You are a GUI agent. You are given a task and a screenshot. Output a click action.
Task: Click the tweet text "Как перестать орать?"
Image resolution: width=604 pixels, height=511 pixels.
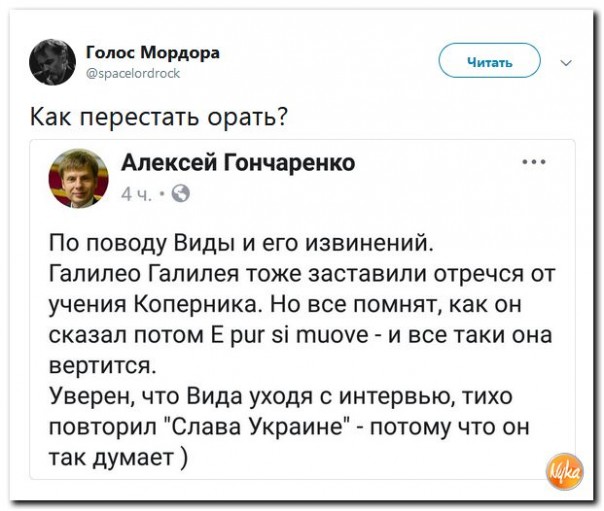(x=159, y=116)
